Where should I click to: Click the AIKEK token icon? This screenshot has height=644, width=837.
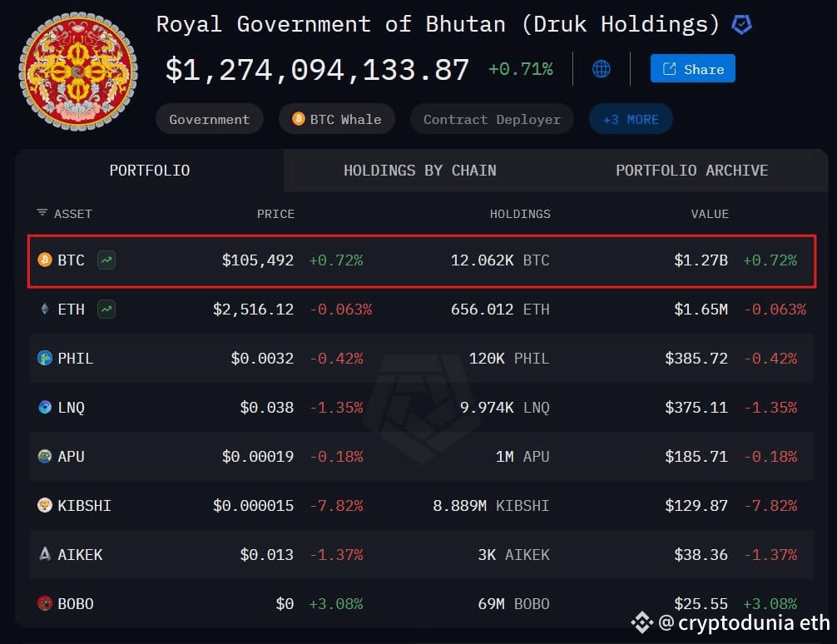pyautogui.click(x=45, y=554)
